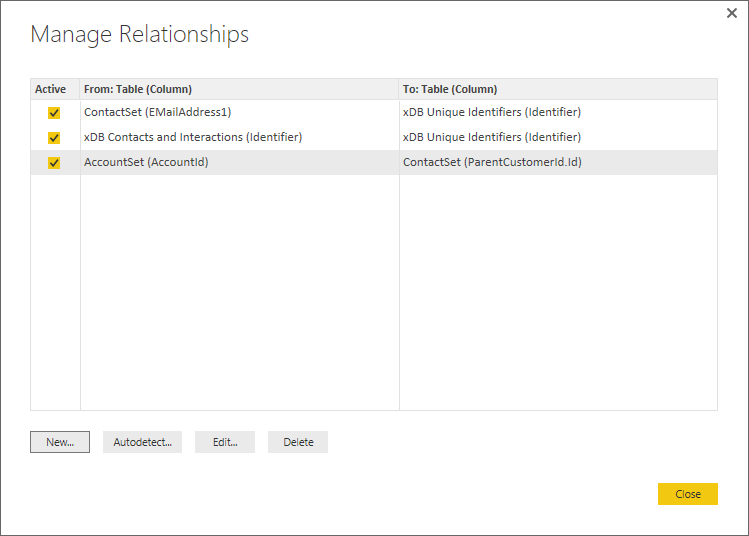
Task: Disable the active AccountSet (AccountId) relationship
Action: pyautogui.click(x=54, y=163)
